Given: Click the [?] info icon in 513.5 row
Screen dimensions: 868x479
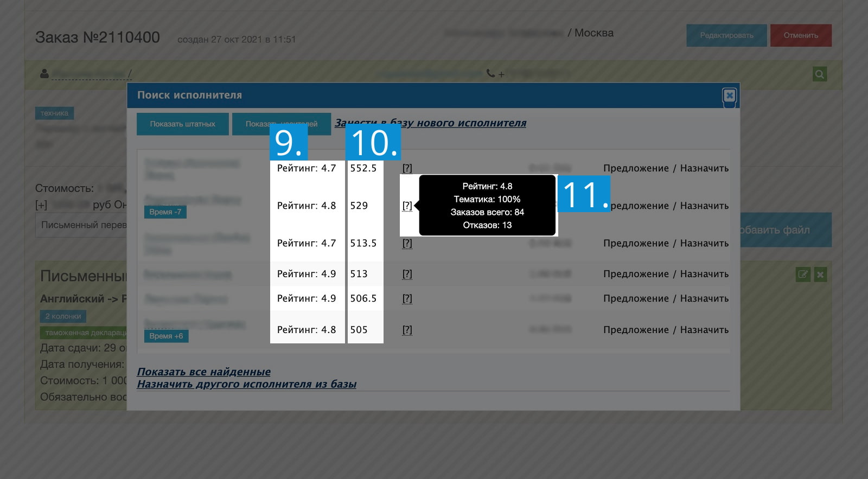Looking at the screenshot, I should pyautogui.click(x=407, y=243).
